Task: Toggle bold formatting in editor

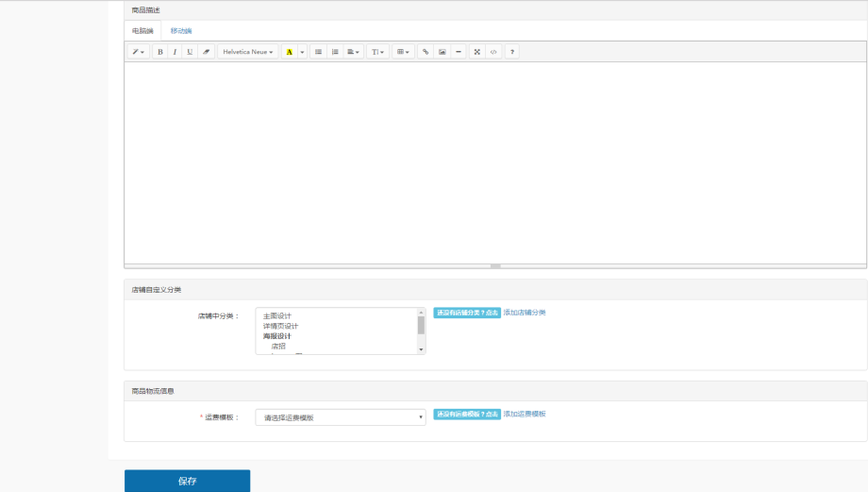Action: [x=159, y=52]
